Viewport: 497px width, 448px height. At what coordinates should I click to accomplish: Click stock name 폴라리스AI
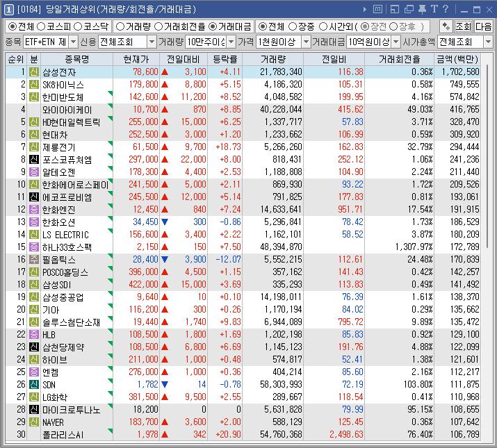tap(63, 434)
